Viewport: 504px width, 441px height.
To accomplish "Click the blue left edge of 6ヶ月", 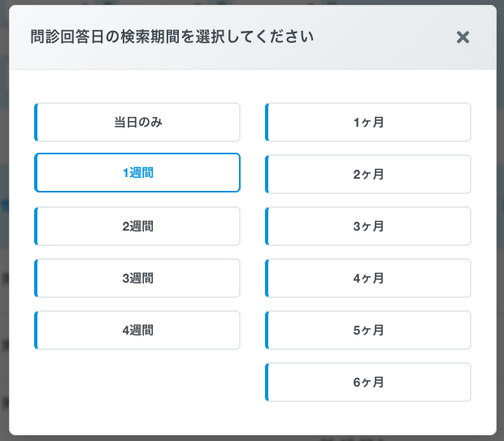I will [267, 383].
